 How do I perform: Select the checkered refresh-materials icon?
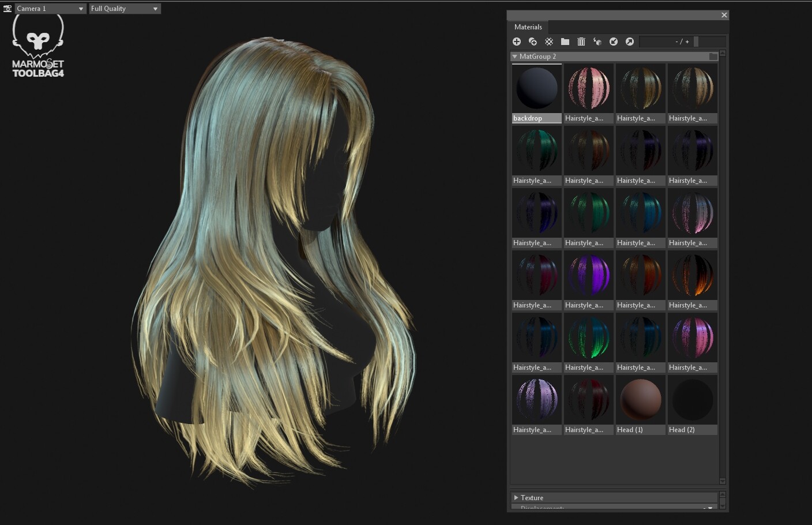548,42
